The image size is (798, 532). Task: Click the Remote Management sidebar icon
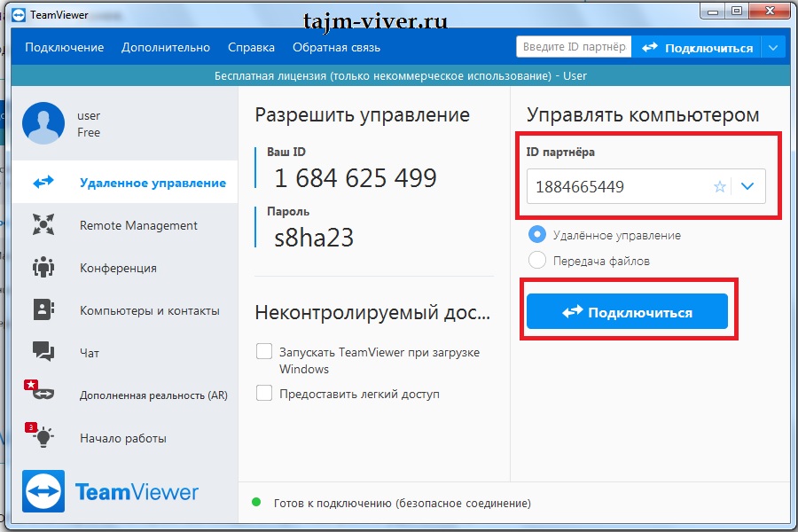click(x=43, y=225)
